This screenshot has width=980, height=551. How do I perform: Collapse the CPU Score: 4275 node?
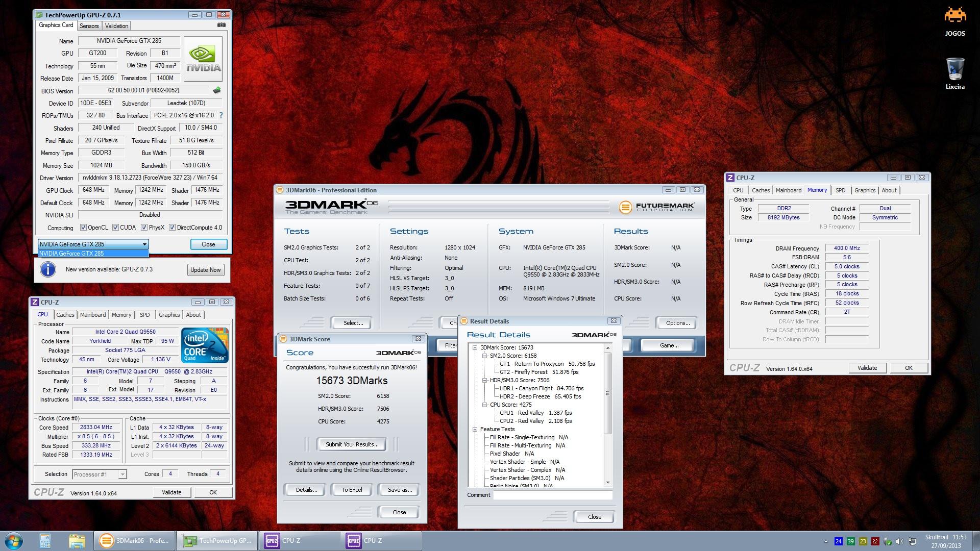click(485, 405)
